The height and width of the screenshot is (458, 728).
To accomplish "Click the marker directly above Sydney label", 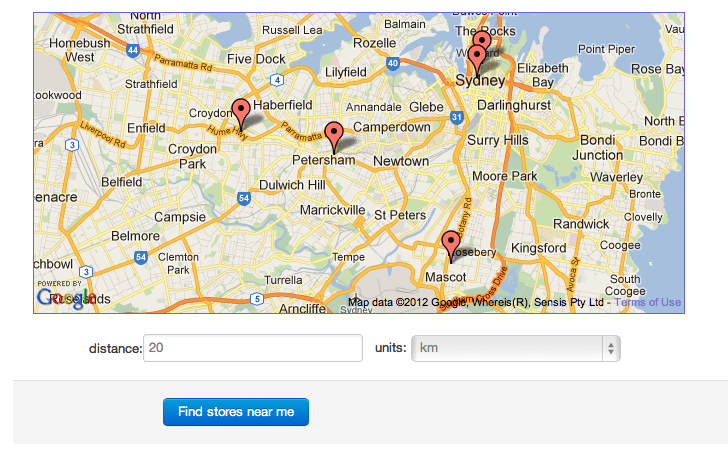I will (477, 57).
